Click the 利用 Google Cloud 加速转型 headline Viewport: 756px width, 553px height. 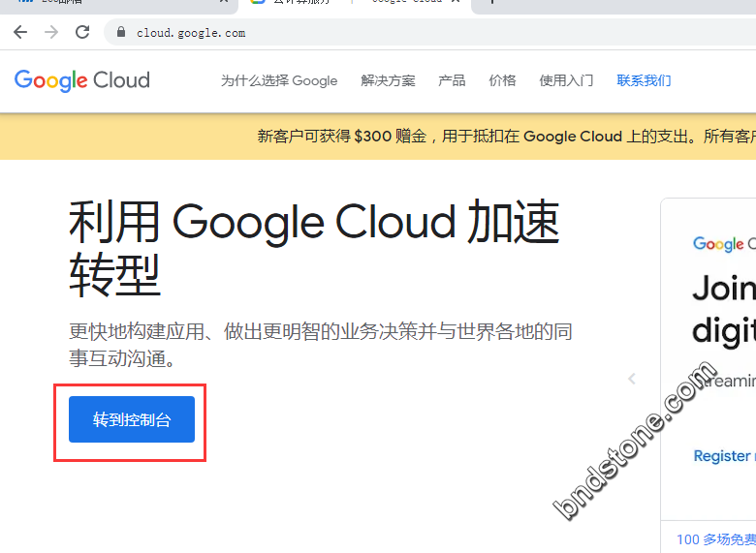(314, 249)
